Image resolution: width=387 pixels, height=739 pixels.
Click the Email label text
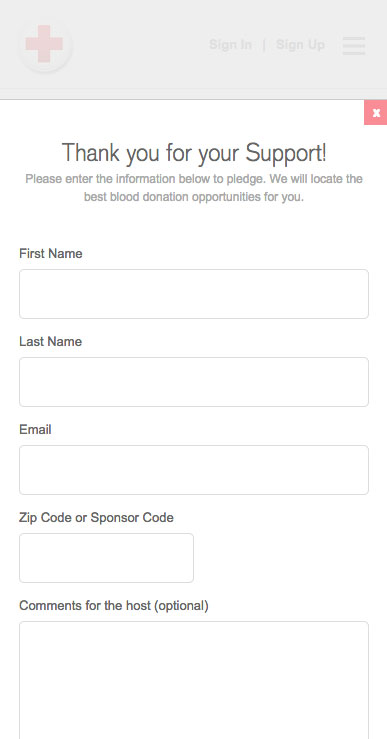[35, 430]
